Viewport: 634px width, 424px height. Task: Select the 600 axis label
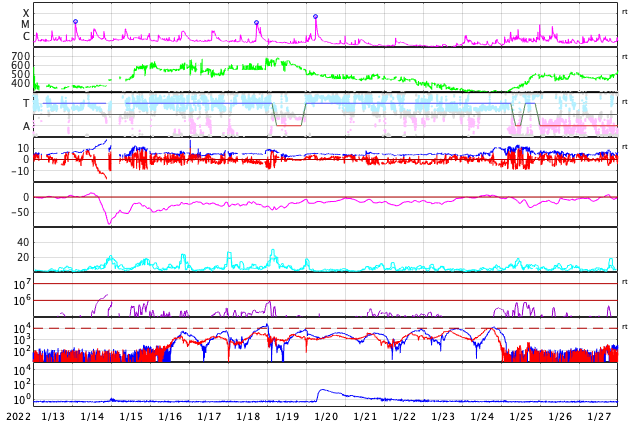pyautogui.click(x=21, y=65)
